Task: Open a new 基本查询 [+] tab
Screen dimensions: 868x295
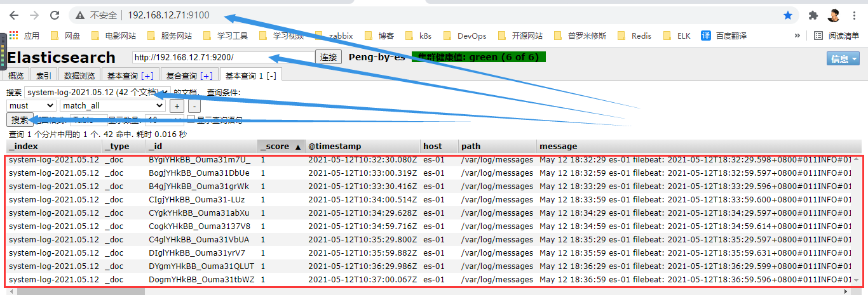Action: click(x=130, y=75)
